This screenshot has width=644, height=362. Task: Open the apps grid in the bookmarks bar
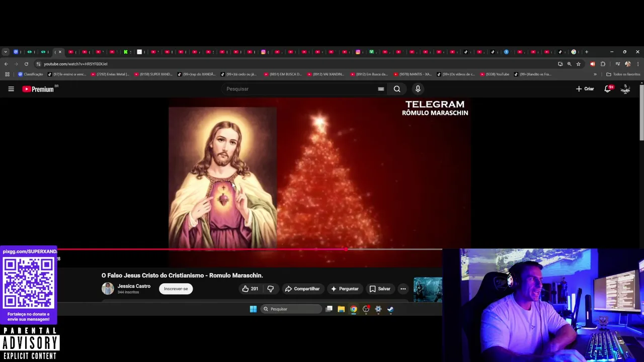(x=7, y=74)
